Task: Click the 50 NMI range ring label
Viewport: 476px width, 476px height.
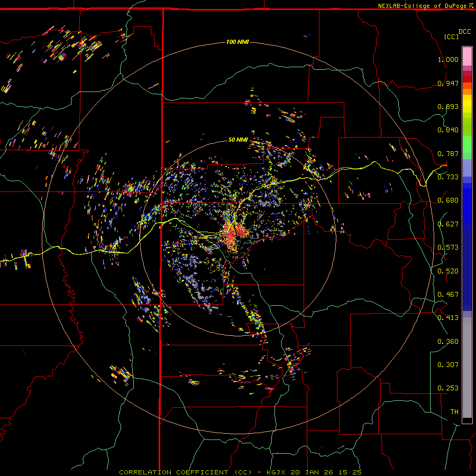Action: pos(238,140)
